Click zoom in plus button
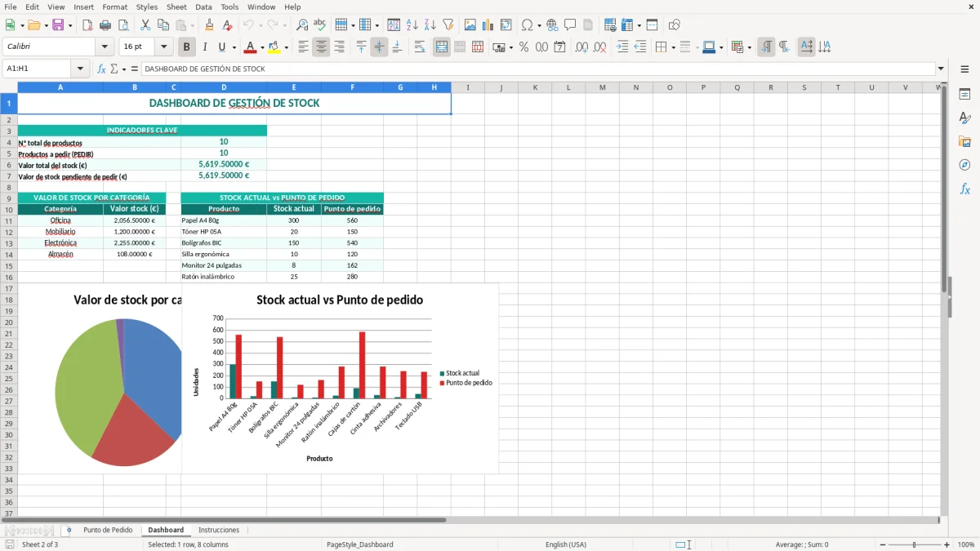Viewport: 980px width, 551px height. 947,544
